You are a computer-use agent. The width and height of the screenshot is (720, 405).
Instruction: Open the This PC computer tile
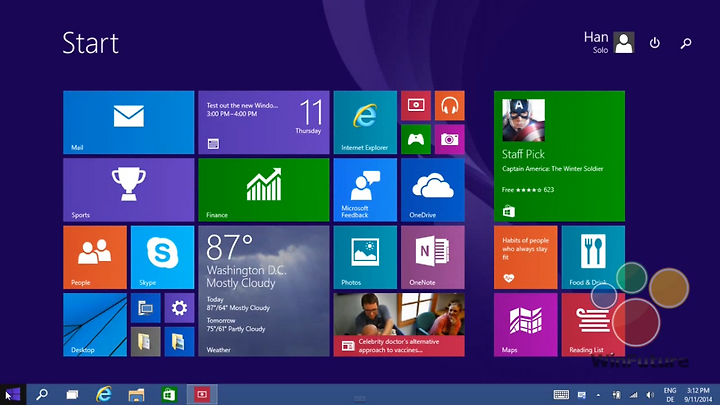[x=146, y=308]
